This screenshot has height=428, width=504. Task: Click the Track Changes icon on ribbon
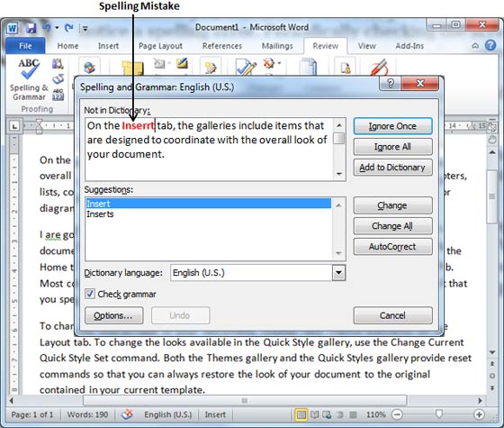pyautogui.click(x=211, y=67)
